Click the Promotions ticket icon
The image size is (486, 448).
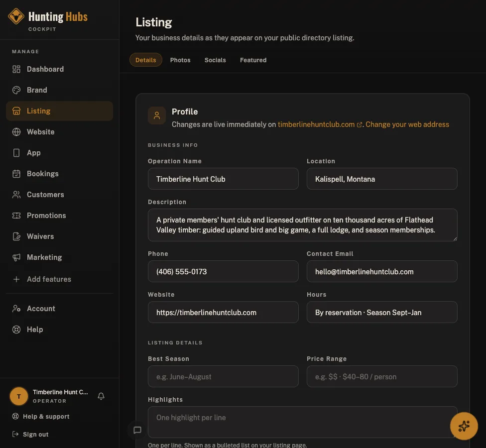(16, 216)
